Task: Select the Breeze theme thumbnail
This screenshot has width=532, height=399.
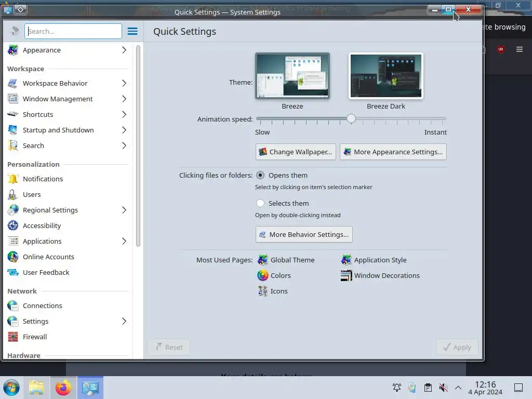Action: point(292,76)
